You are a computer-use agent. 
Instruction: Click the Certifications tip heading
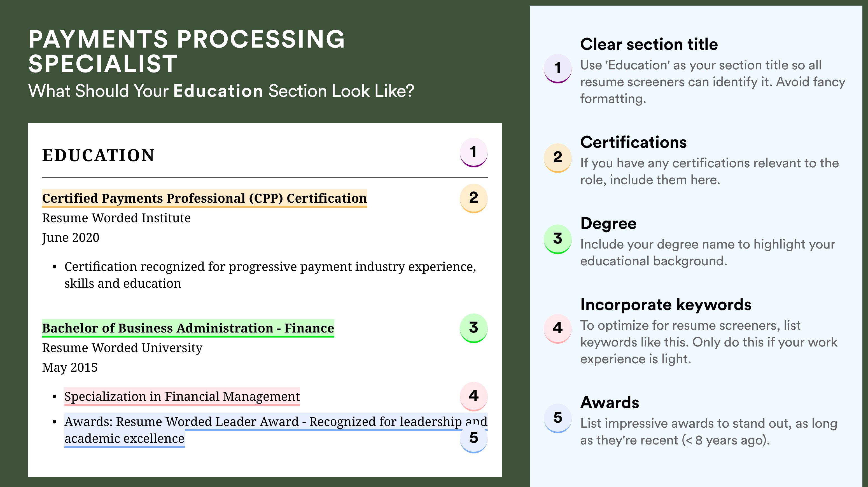[633, 142]
